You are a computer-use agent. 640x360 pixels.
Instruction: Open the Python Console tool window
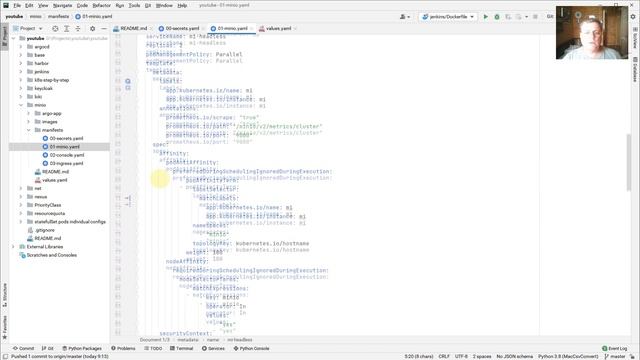[x=251, y=349]
